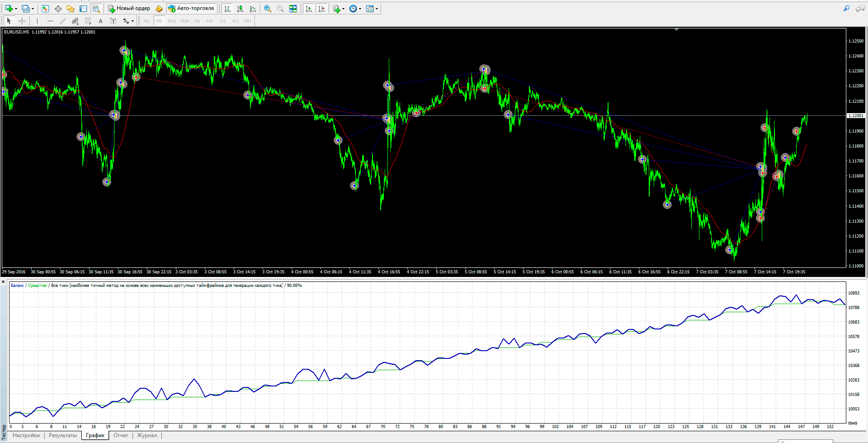Set timeframe to M1
The image size is (868, 443).
pyautogui.click(x=146, y=21)
